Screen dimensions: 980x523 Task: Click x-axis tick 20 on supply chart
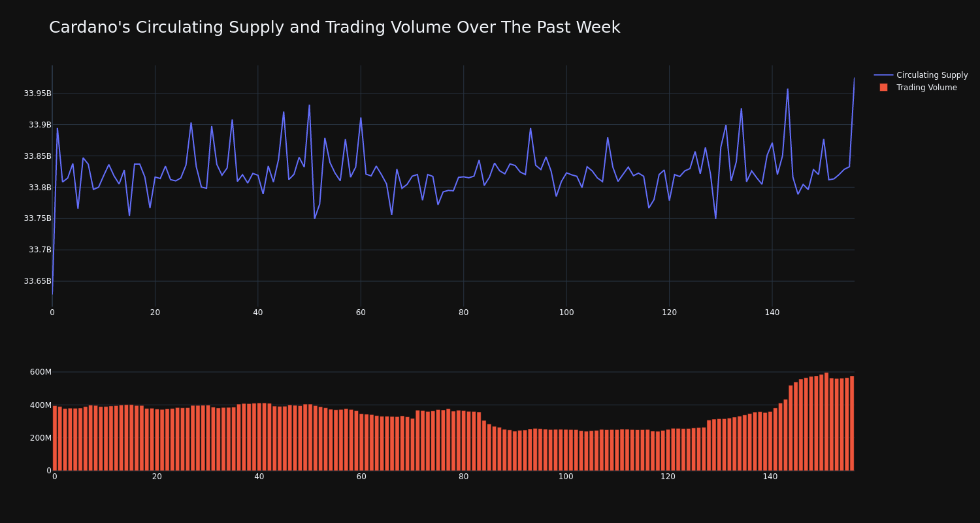point(155,312)
